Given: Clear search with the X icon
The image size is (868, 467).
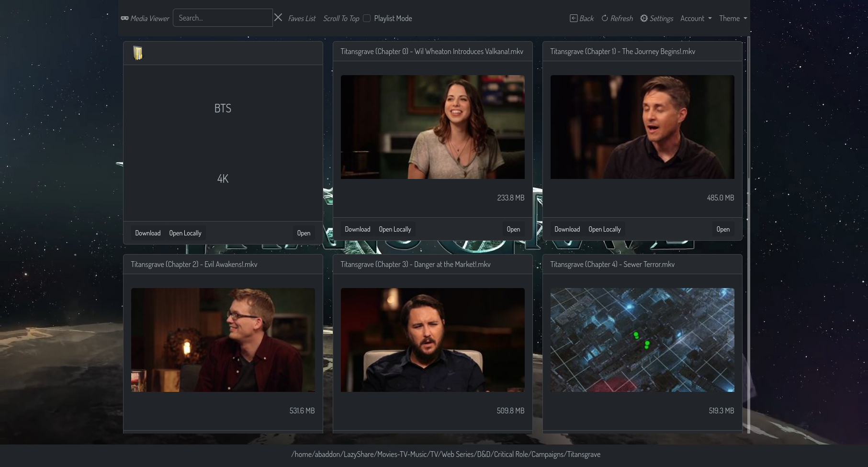Looking at the screenshot, I should [x=278, y=18].
